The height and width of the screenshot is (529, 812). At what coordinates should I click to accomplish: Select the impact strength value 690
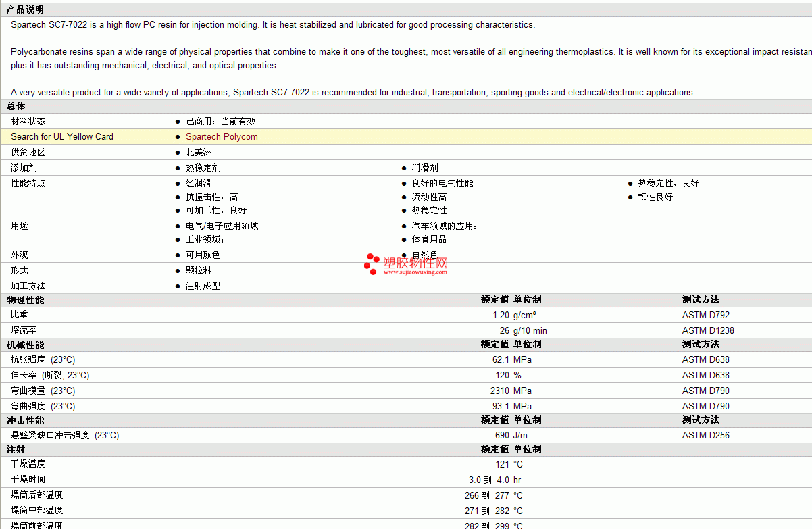tap(502, 435)
